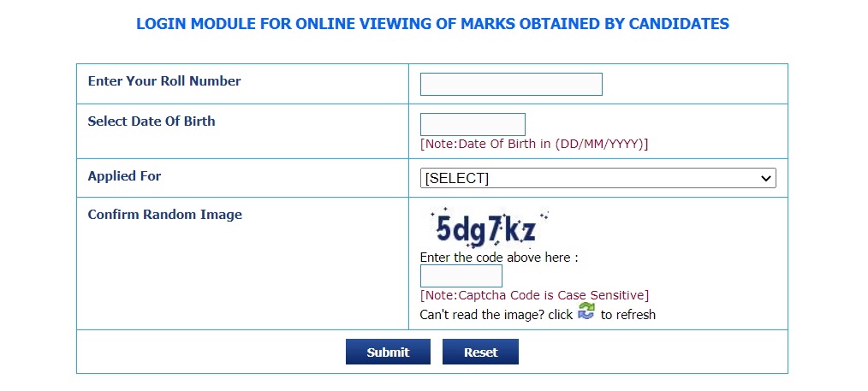Click the green-blue captcha refresh icon

586,311
